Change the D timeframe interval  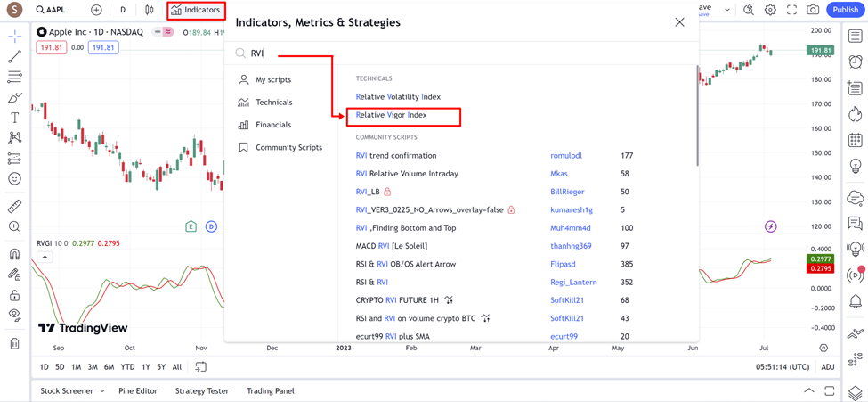tap(122, 10)
